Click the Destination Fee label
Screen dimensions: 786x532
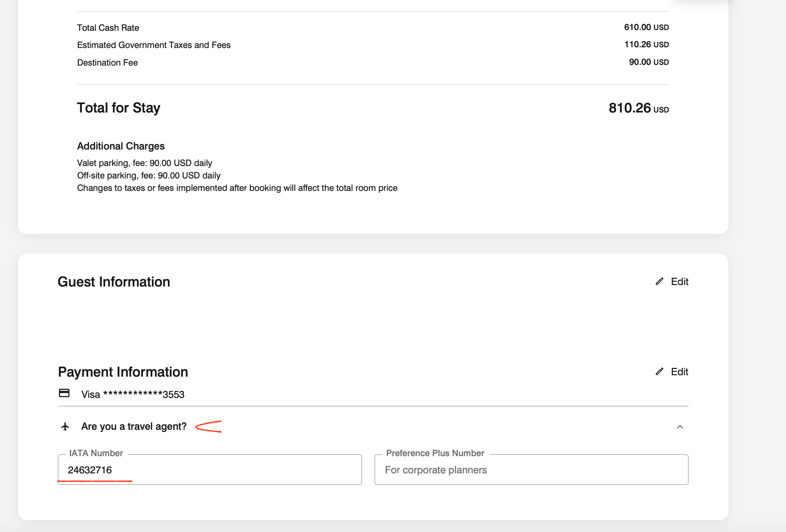[107, 63]
